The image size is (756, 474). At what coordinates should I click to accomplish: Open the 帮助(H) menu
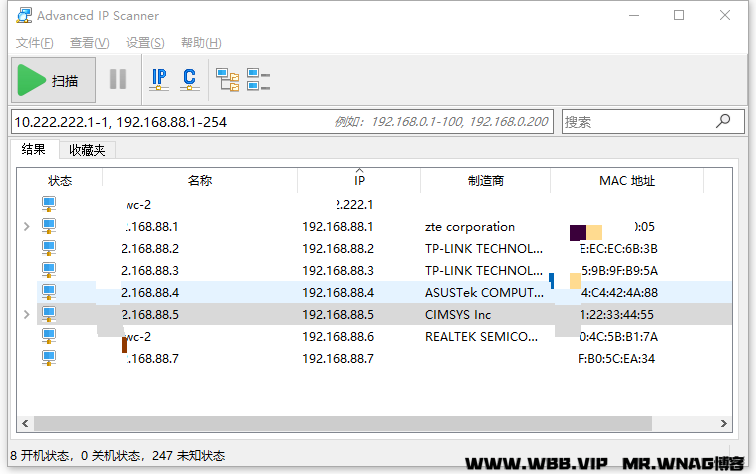coord(201,43)
